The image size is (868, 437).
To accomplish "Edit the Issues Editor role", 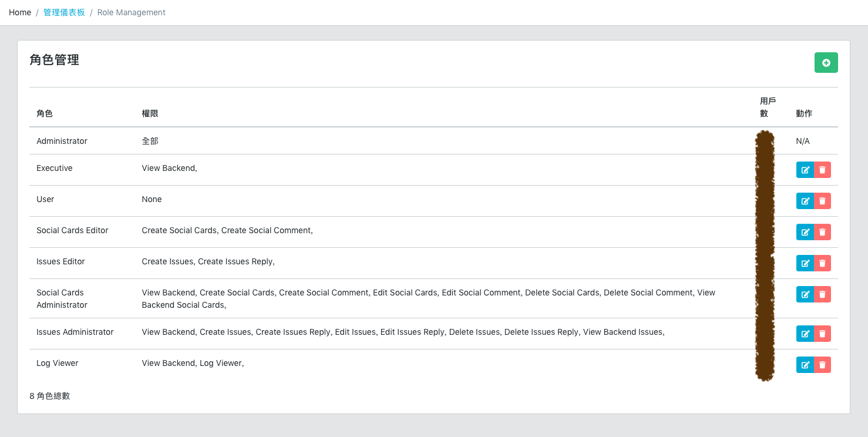I will 805,263.
